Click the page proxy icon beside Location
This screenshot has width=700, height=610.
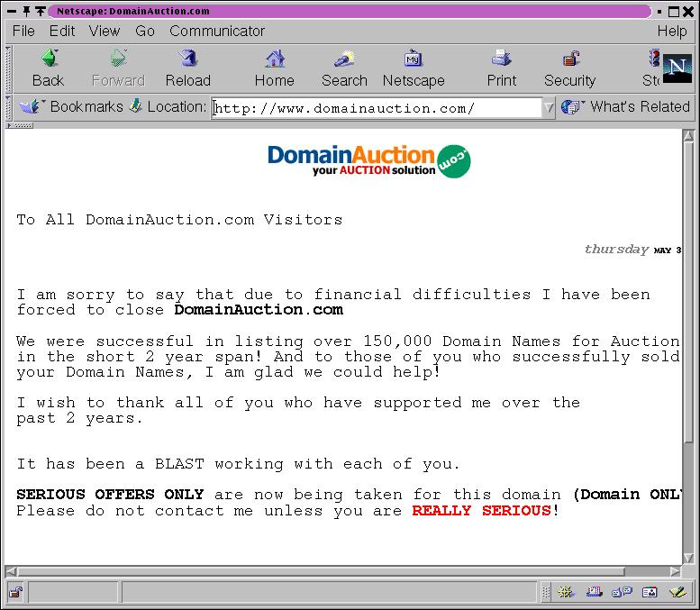click(136, 106)
